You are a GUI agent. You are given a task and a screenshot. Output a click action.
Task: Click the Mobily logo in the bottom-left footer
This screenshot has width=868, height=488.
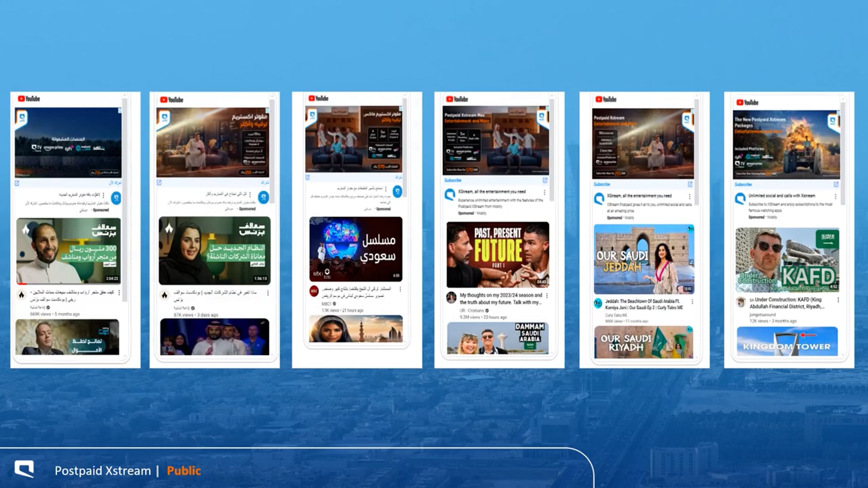pyautogui.click(x=24, y=469)
